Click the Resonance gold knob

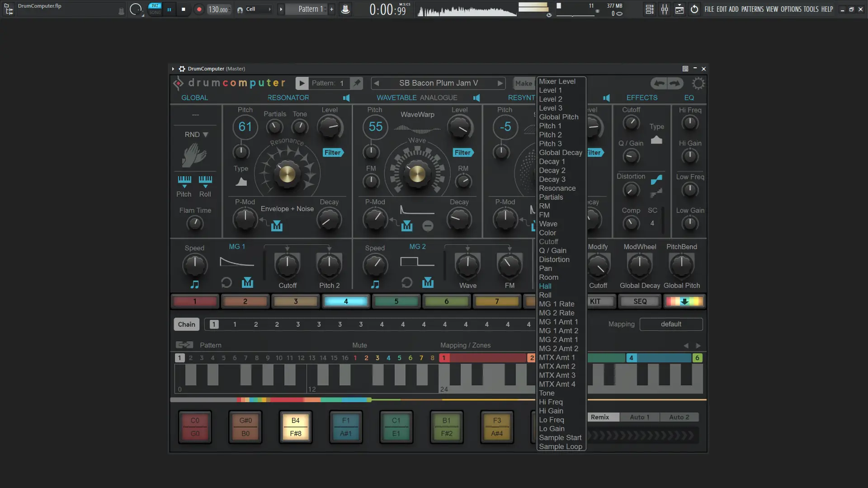tap(287, 174)
